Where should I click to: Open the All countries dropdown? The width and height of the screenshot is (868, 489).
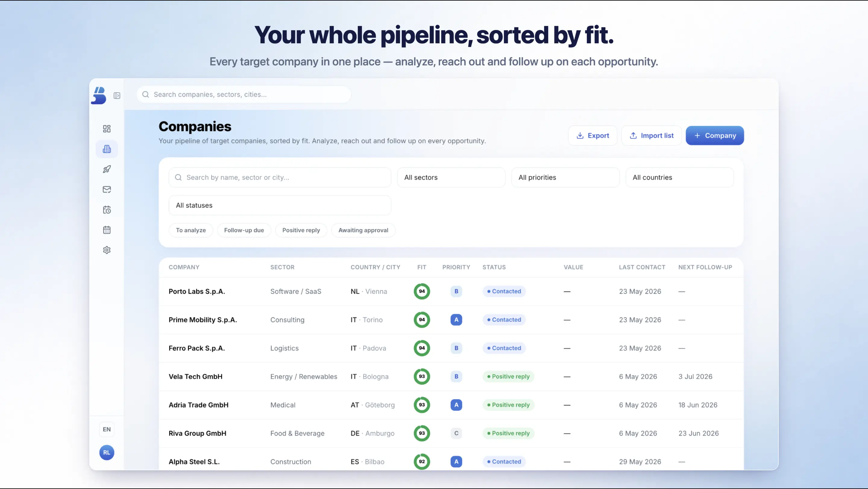pyautogui.click(x=680, y=177)
